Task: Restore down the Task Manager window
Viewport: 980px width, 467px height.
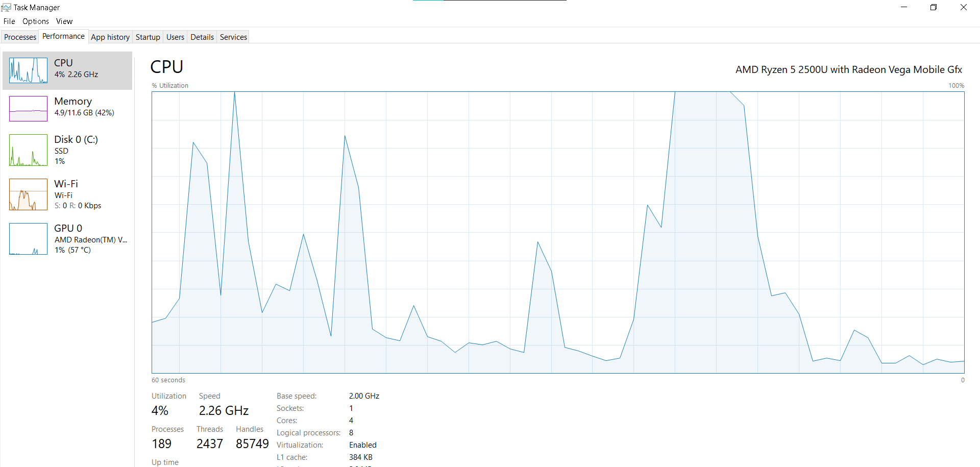Action: pyautogui.click(x=934, y=7)
